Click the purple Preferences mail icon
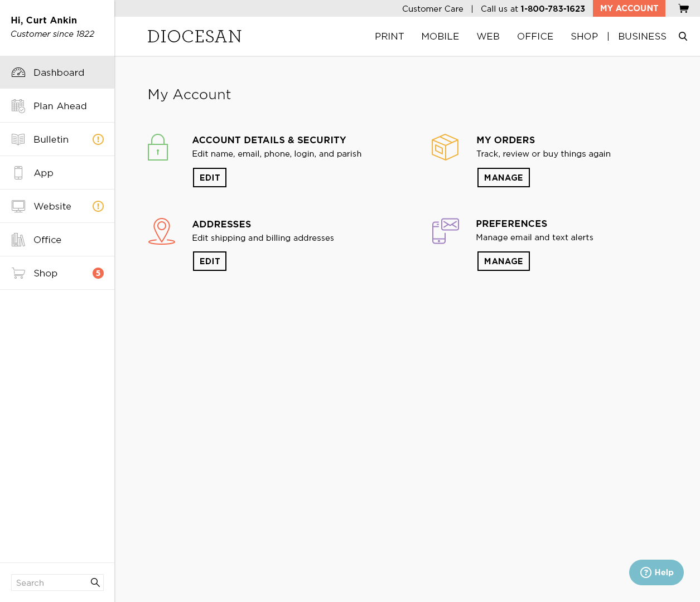Image resolution: width=700 pixels, height=602 pixels. pos(445,231)
